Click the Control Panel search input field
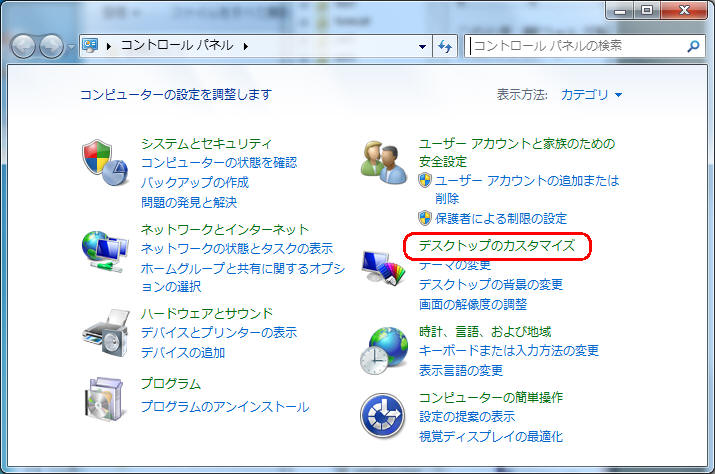 click(x=575, y=46)
